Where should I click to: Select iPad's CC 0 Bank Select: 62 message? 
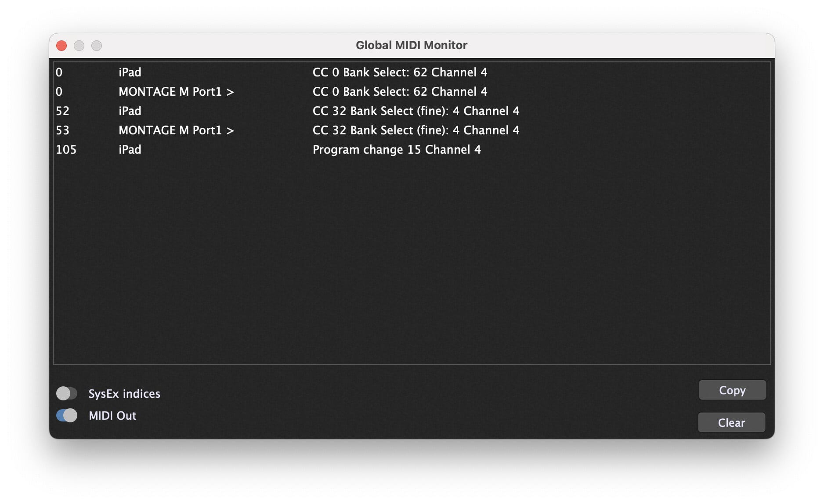click(399, 72)
